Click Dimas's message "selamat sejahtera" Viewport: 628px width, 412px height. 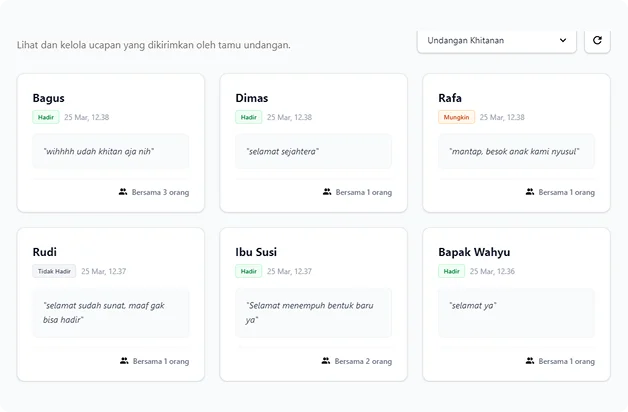tap(283, 152)
